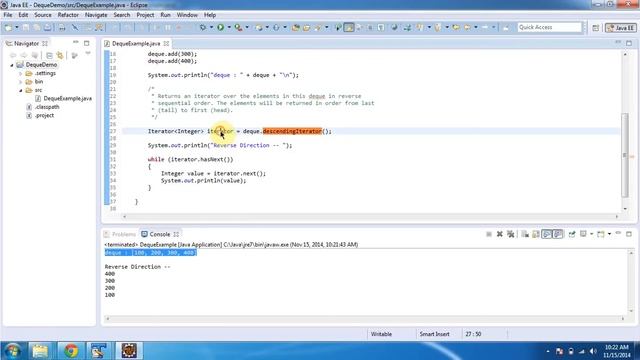Click the Debug bug icon in toolbar

203,27
